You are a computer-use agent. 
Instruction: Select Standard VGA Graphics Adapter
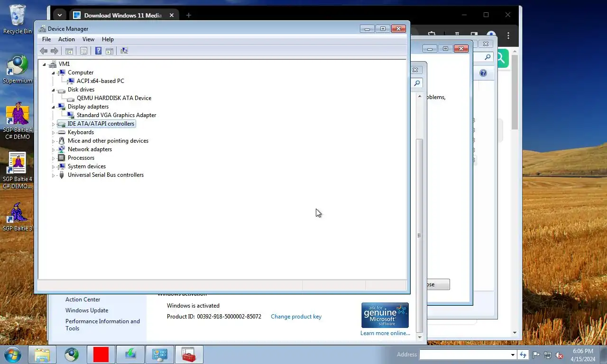[x=116, y=115]
